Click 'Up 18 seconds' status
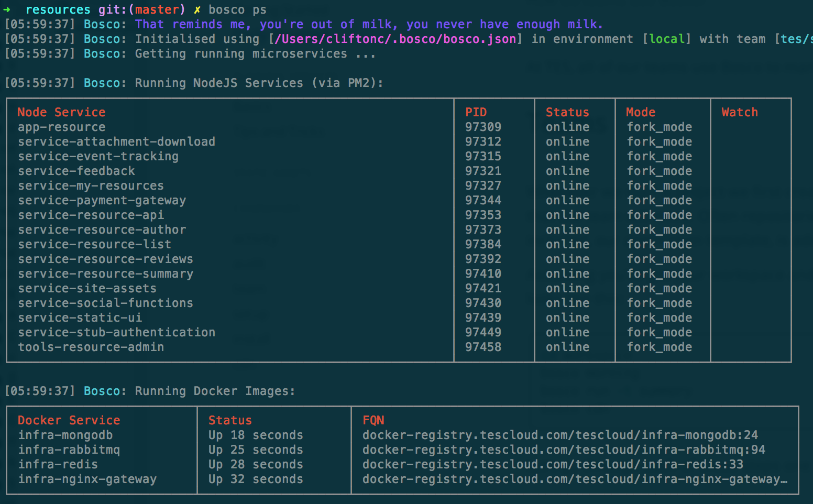Image resolution: width=813 pixels, height=504 pixels. (x=256, y=435)
